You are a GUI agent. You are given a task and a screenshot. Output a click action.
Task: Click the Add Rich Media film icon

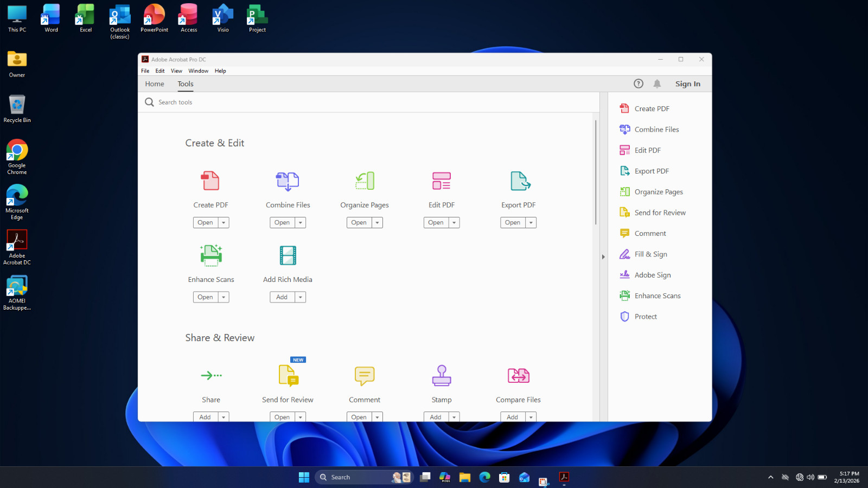click(x=288, y=255)
